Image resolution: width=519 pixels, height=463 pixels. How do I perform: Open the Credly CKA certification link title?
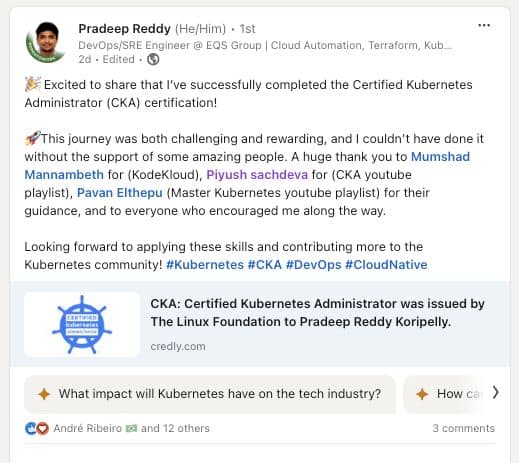click(317, 313)
